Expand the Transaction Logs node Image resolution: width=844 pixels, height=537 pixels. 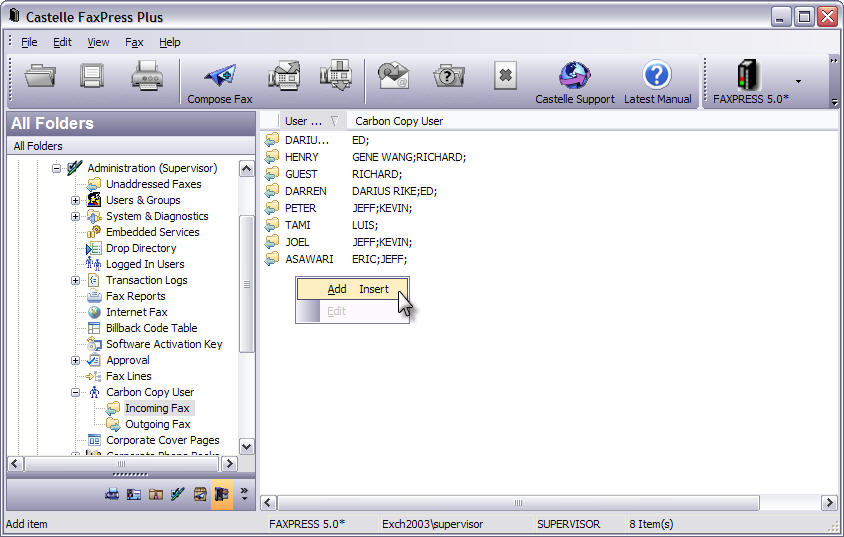click(x=75, y=280)
